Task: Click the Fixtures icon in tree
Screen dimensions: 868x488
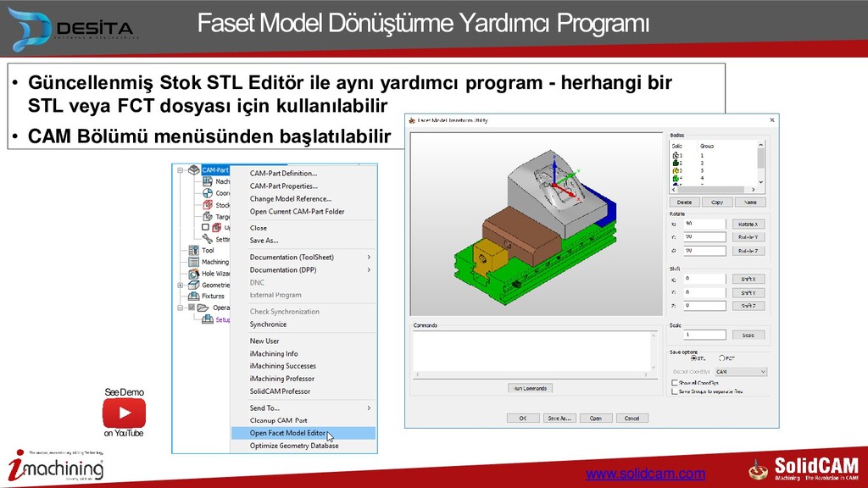Action: (194, 296)
